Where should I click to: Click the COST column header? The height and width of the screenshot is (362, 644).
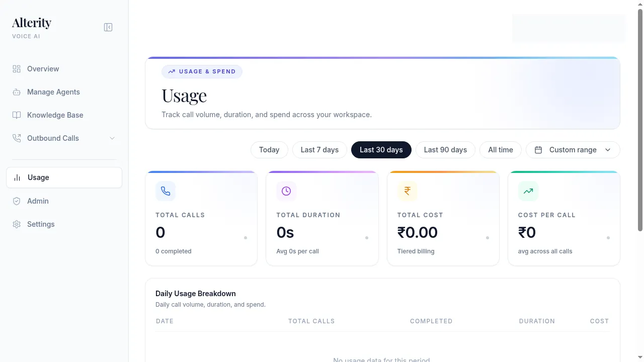pyautogui.click(x=599, y=321)
